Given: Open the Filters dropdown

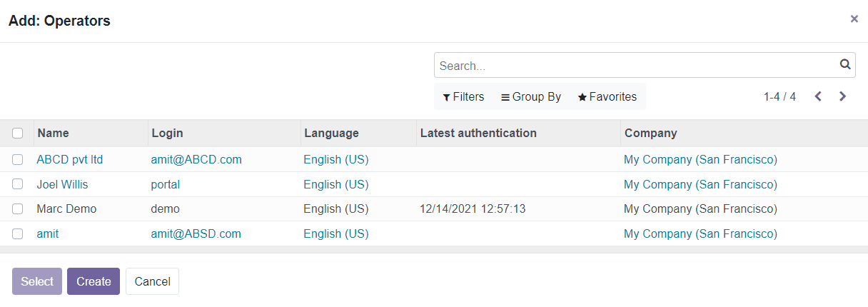Looking at the screenshot, I should point(463,96).
